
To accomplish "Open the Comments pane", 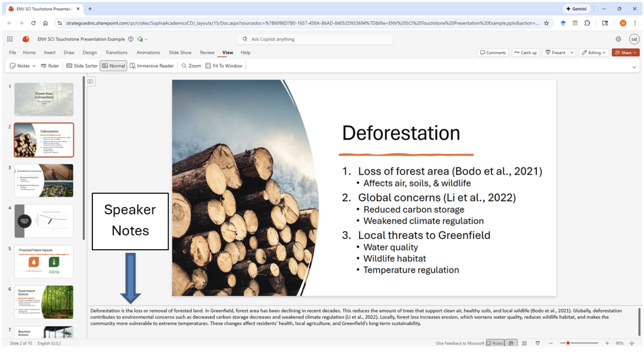I will (493, 53).
